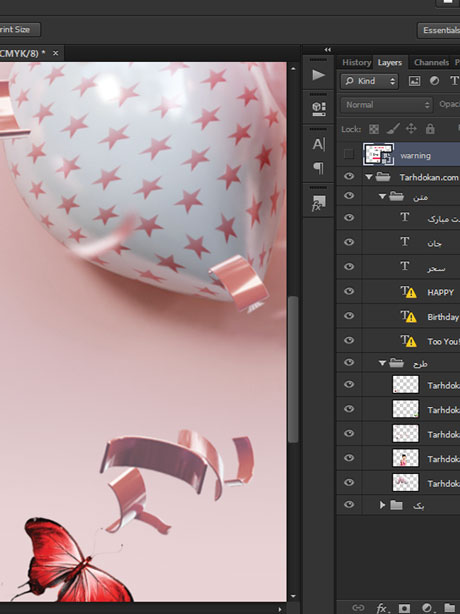Screen dimensions: 460x614
Task: Hide the HAPPY text layer
Action: point(349,291)
